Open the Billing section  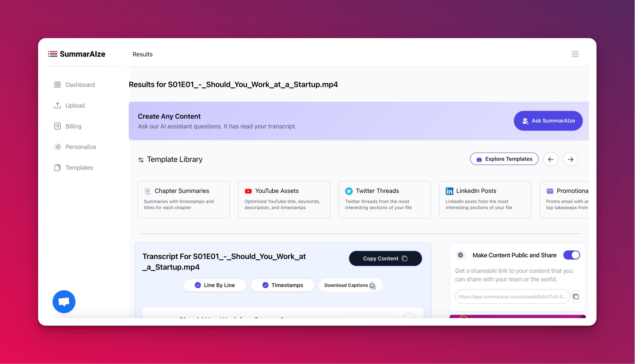coord(73,126)
